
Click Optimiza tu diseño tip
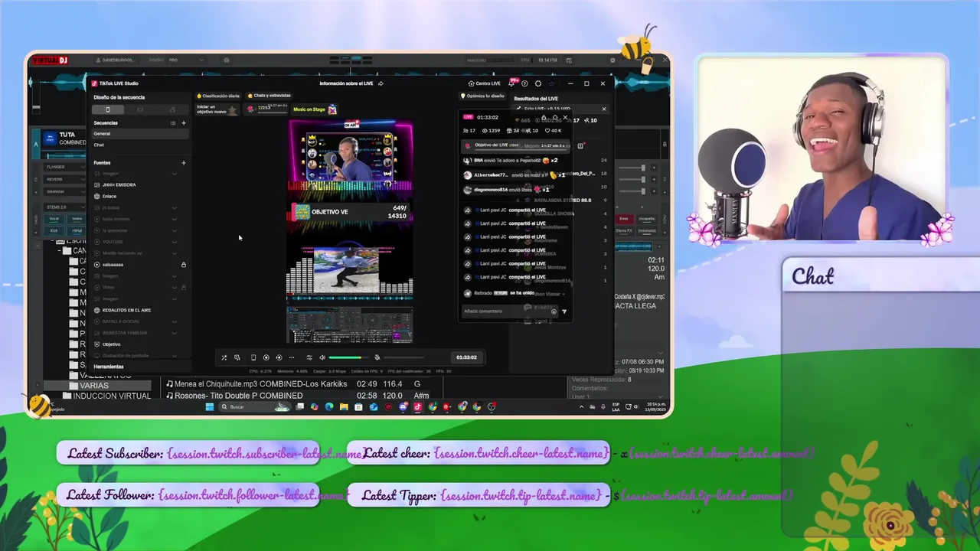tap(482, 96)
